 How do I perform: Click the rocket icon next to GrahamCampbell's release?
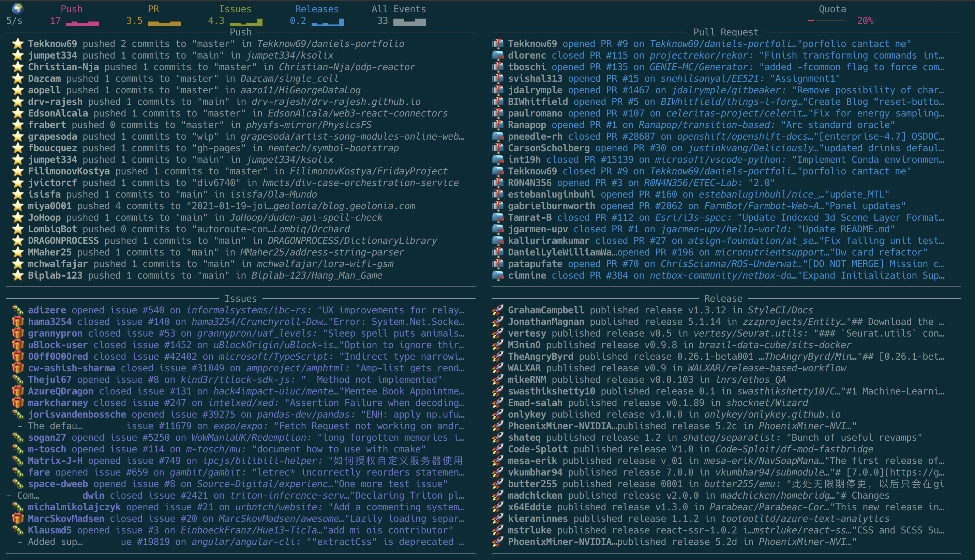click(498, 310)
